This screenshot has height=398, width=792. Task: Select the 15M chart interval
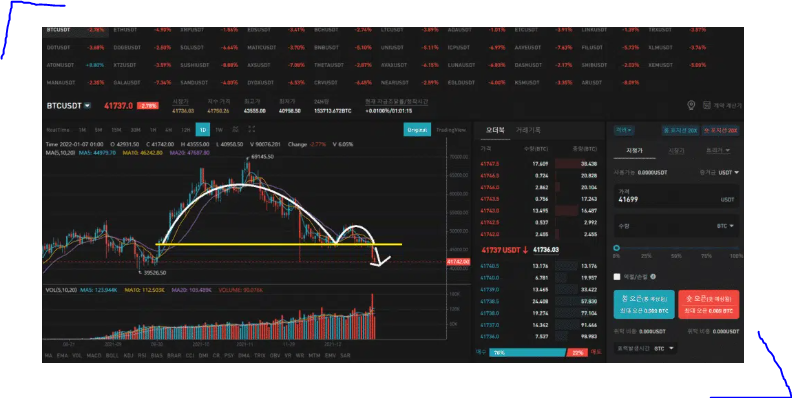click(116, 130)
